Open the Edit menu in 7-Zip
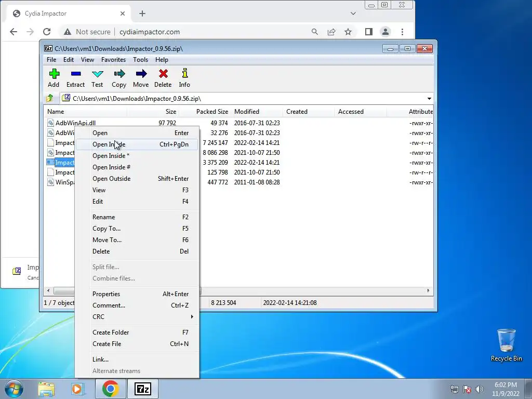This screenshot has height=399, width=532. (x=69, y=60)
